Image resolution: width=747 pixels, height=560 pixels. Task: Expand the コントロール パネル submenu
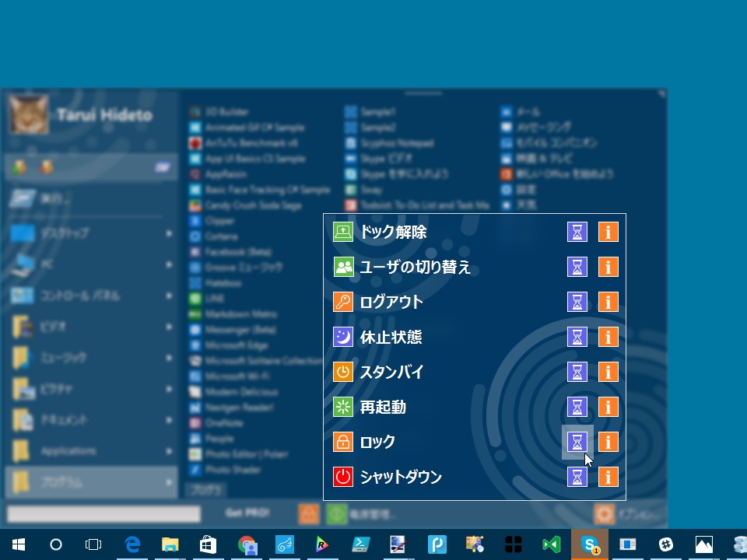(x=168, y=296)
